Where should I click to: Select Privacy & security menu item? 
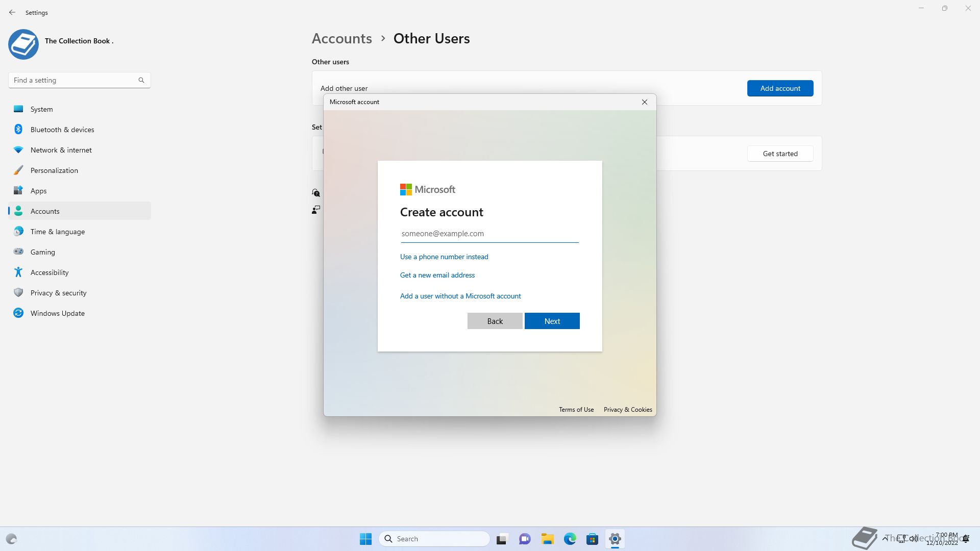(x=80, y=293)
